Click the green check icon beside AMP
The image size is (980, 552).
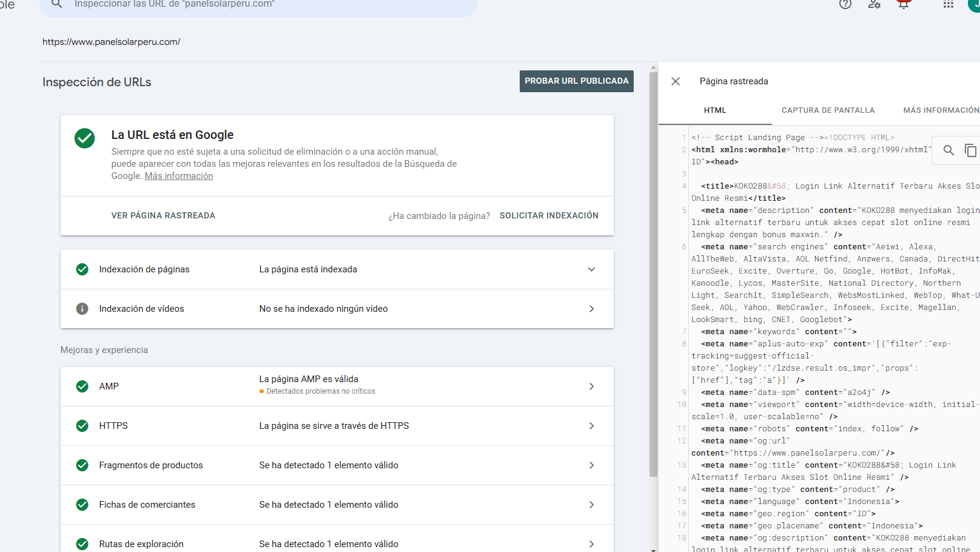tap(82, 386)
